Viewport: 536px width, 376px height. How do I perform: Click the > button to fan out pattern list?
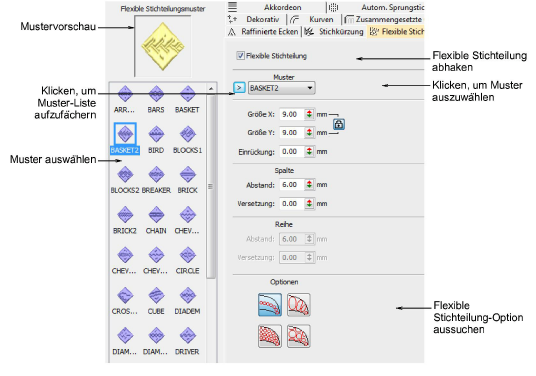239,88
